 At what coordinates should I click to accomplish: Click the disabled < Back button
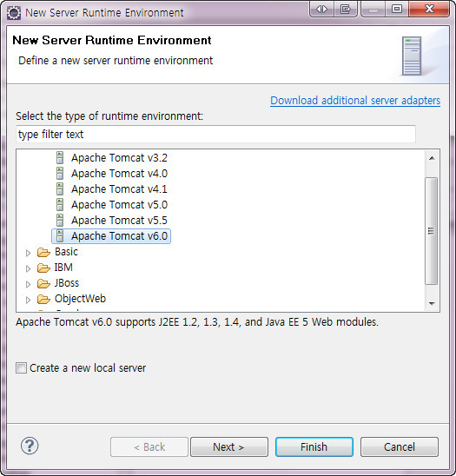(x=149, y=446)
